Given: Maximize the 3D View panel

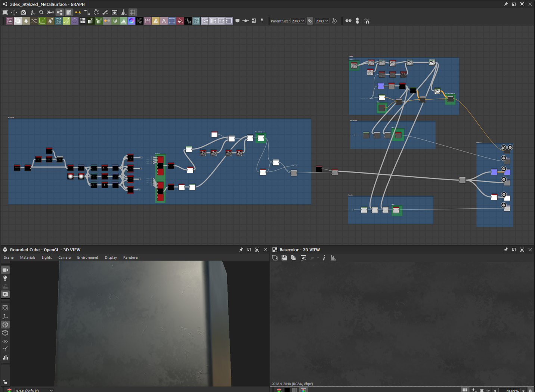Looking at the screenshot, I should (257, 250).
